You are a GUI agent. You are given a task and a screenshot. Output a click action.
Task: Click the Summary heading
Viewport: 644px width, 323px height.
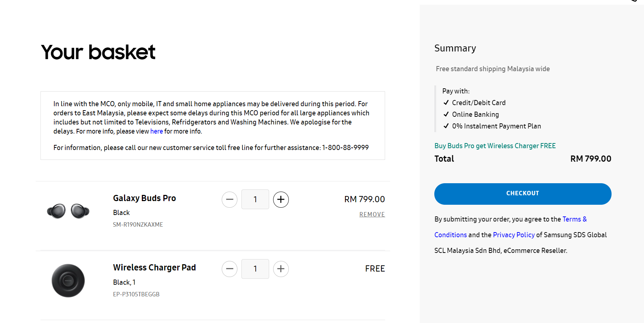click(x=455, y=49)
